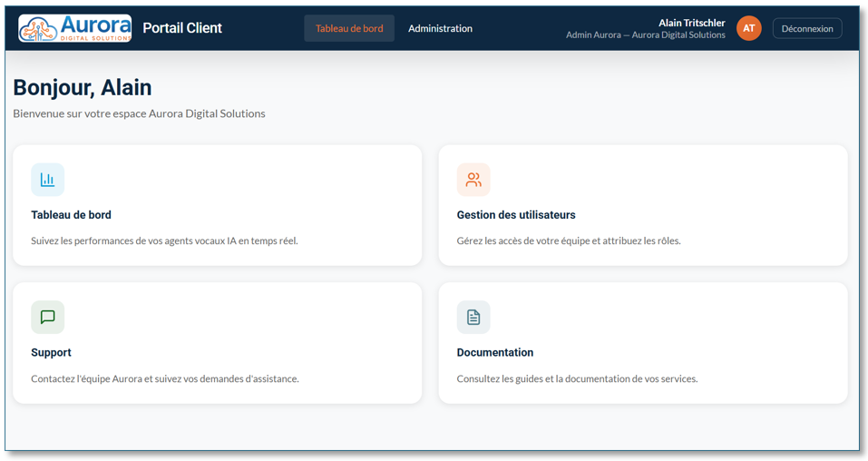This screenshot has width=868, height=461.
Task: Click the Portail Client header title
Action: [x=182, y=28]
